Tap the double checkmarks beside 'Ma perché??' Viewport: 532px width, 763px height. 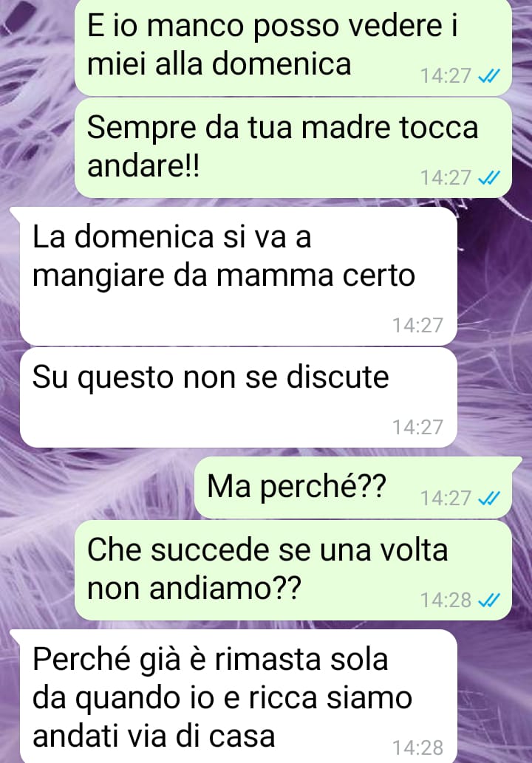489,499
